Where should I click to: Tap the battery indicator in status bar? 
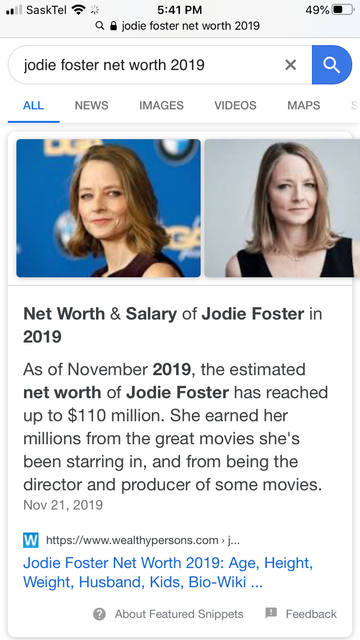[x=343, y=10]
